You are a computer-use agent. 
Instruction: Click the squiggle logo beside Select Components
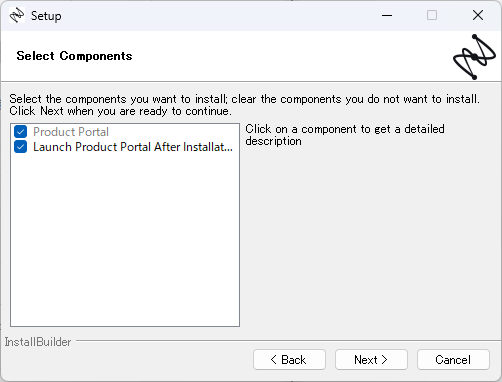pyautogui.click(x=474, y=57)
